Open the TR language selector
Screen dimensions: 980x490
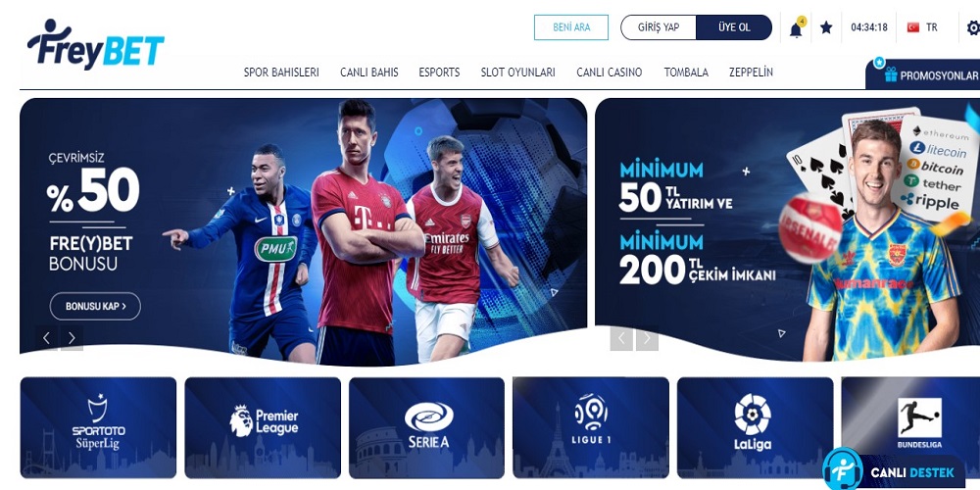click(922, 27)
